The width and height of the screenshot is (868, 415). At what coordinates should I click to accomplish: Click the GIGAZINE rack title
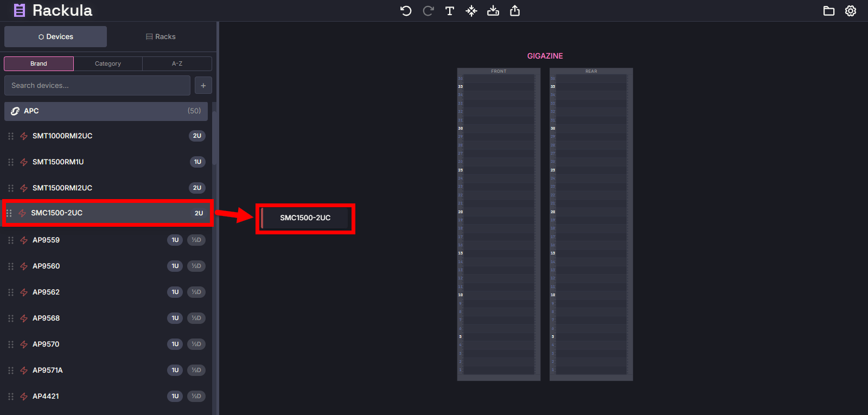pyautogui.click(x=545, y=56)
